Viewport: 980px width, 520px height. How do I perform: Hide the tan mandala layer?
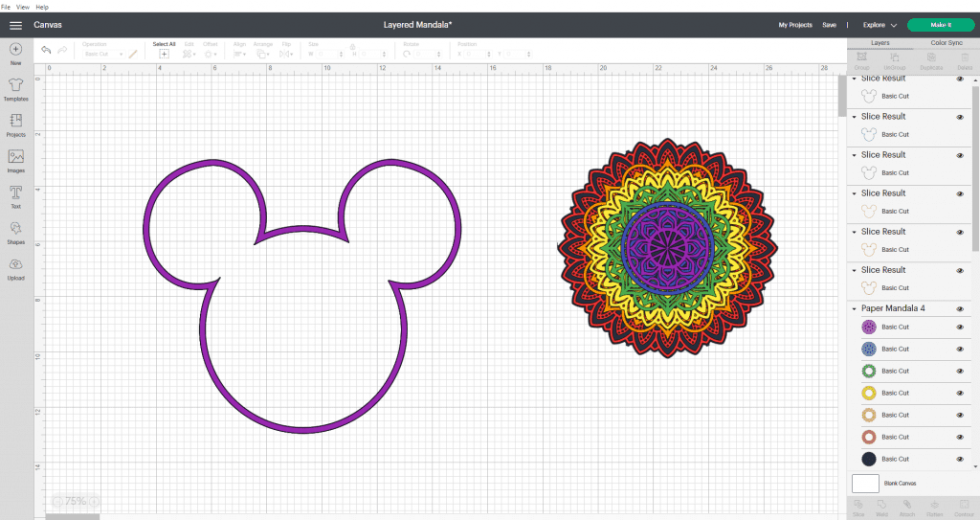pos(960,415)
